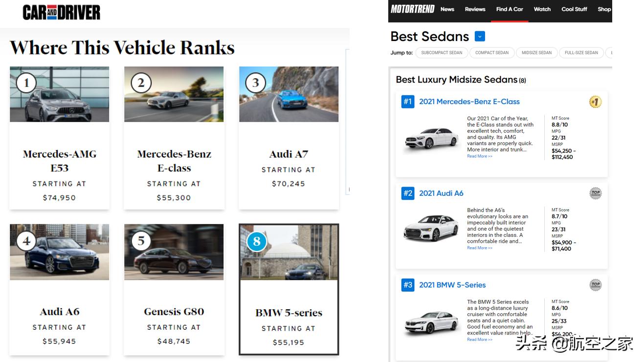Open the BMW 5-series photo in Car and Driver
The image size is (644, 362).
pos(289,253)
